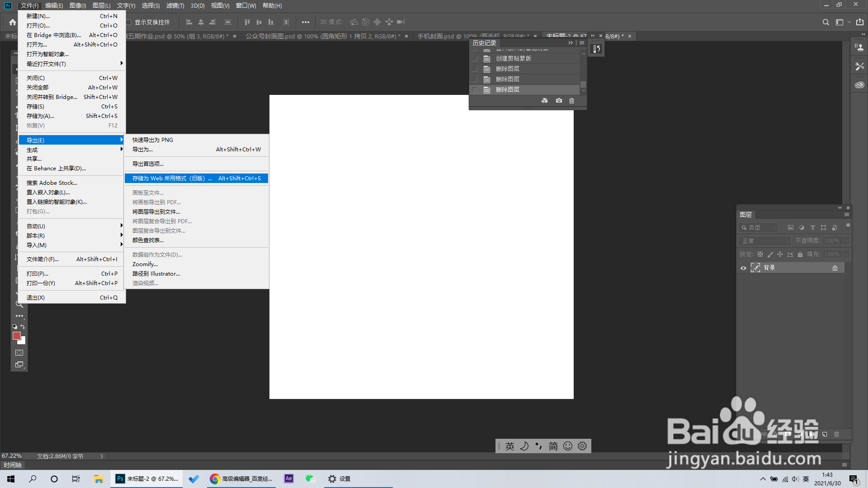The image size is (868, 488).
Task: Open the 不透明度 opacity dropdown arrow
Action: pos(846,241)
